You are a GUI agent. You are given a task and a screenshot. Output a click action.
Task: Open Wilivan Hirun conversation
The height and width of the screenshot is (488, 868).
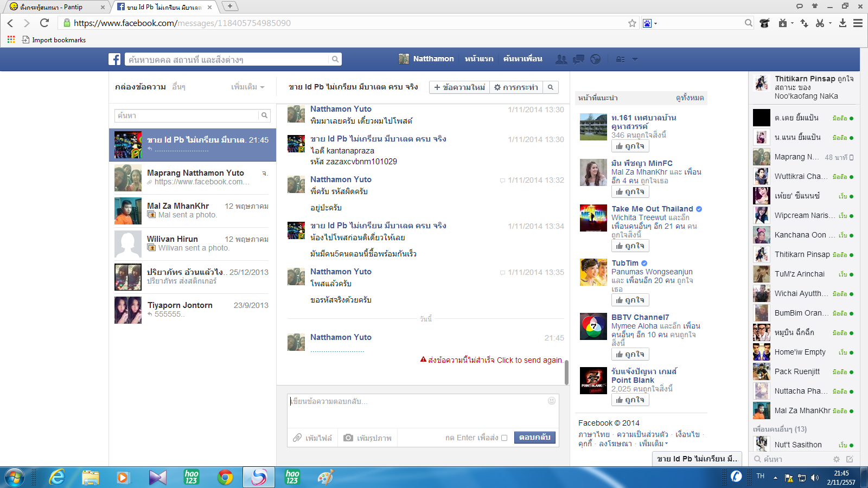pos(193,244)
